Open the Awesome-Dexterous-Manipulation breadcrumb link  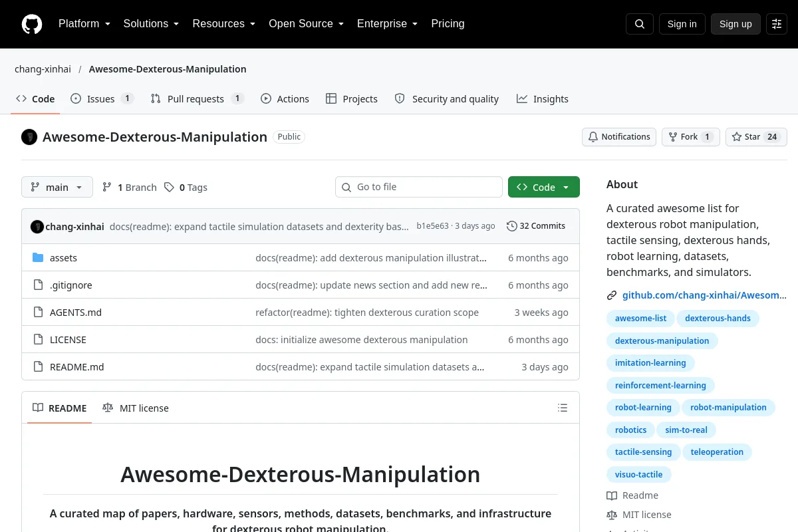pyautogui.click(x=168, y=69)
